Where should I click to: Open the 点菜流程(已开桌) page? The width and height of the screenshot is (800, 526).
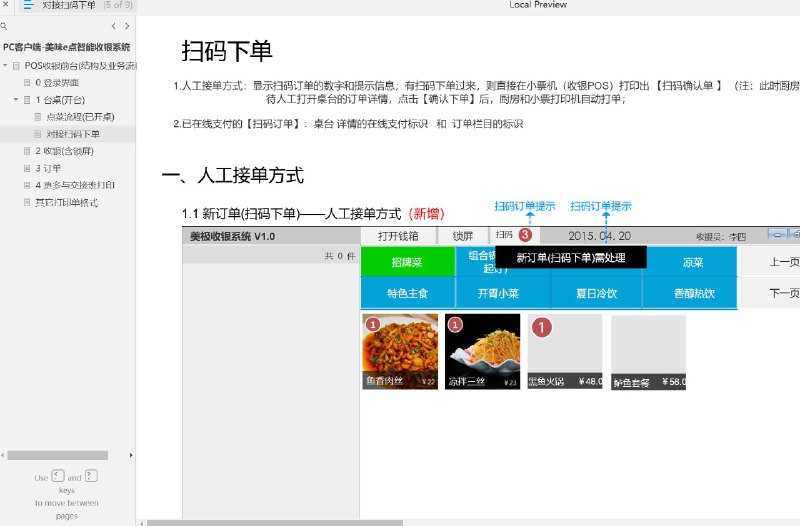(x=80, y=117)
